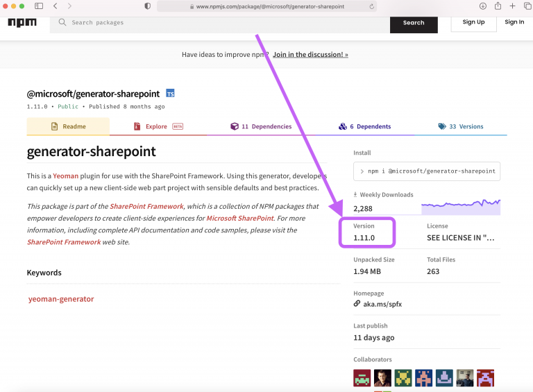Open the Microsoft SharePoint link
The image size is (533, 392).
point(240,218)
